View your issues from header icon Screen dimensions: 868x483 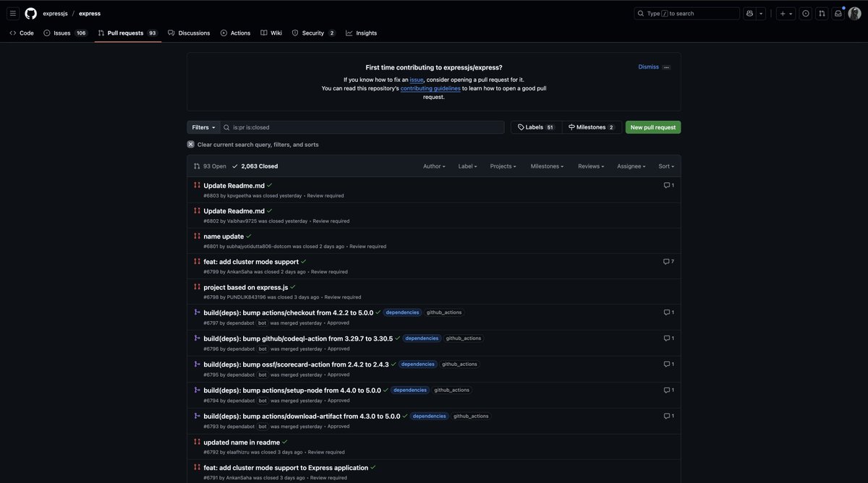(x=806, y=13)
